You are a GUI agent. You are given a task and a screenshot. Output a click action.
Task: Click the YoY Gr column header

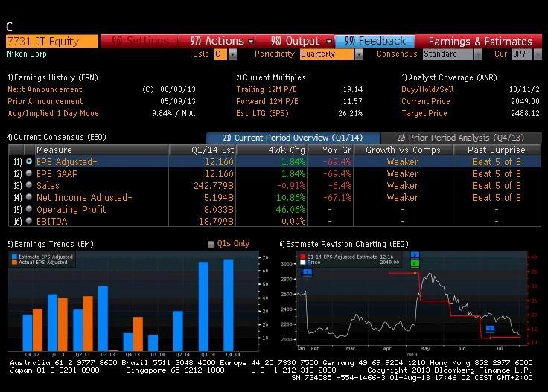pos(331,150)
